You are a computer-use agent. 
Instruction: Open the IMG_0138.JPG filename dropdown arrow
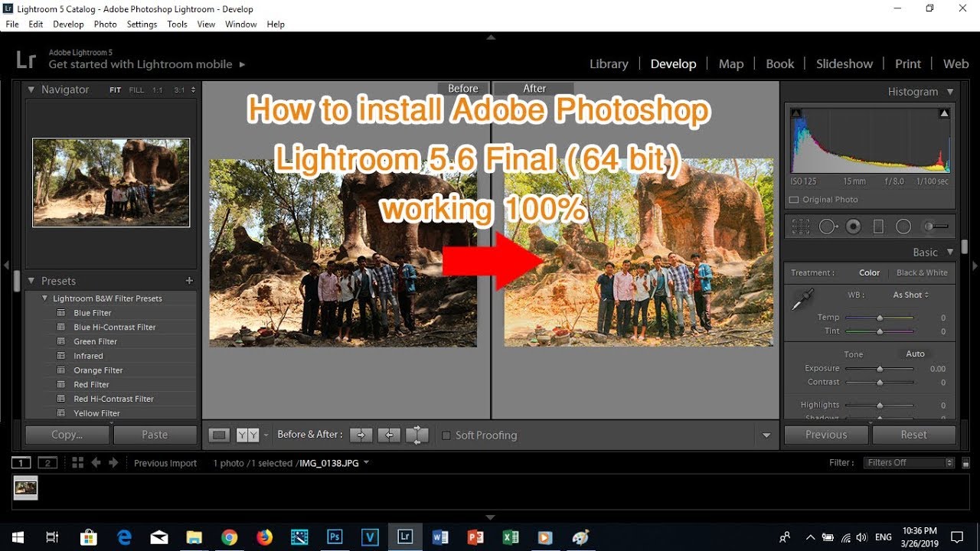pos(366,462)
